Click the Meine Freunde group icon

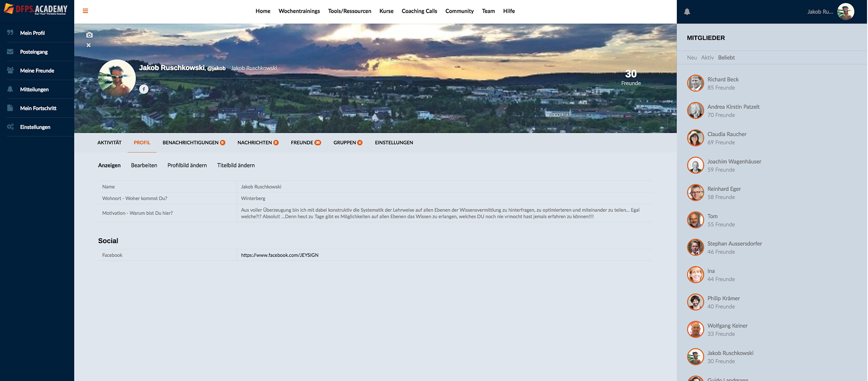[x=10, y=71]
